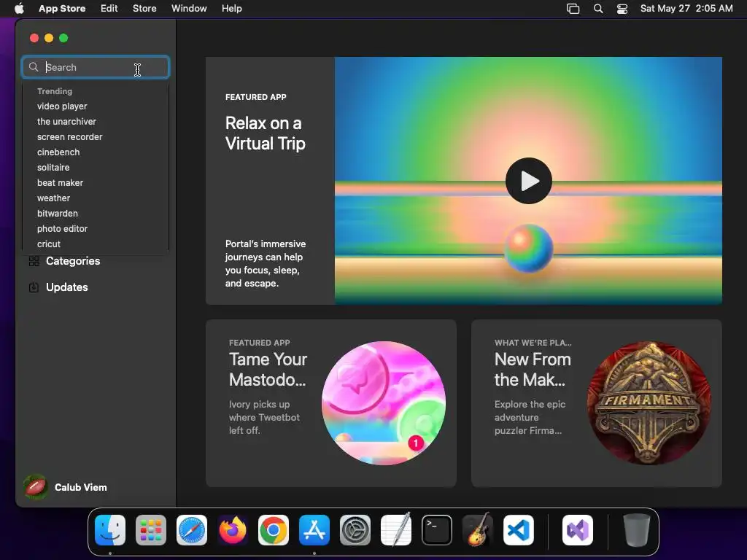Choose 'photo editor' trending search

63,228
